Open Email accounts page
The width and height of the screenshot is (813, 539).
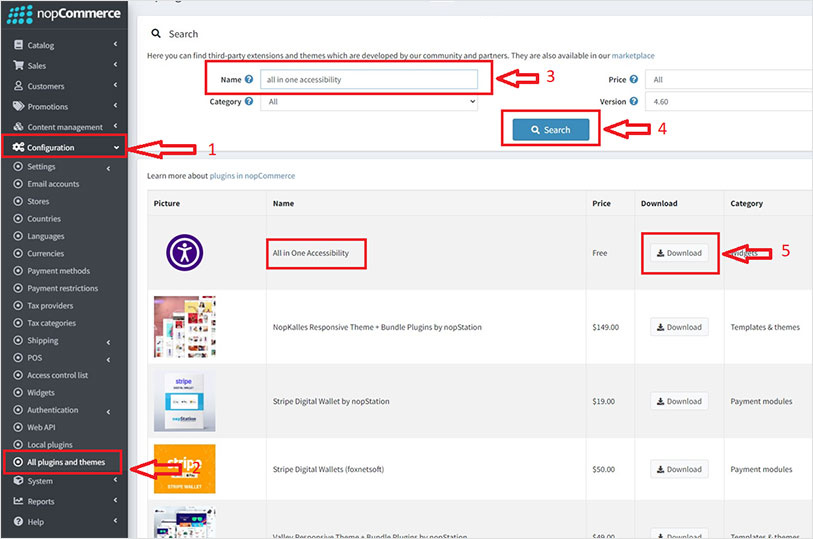point(53,184)
